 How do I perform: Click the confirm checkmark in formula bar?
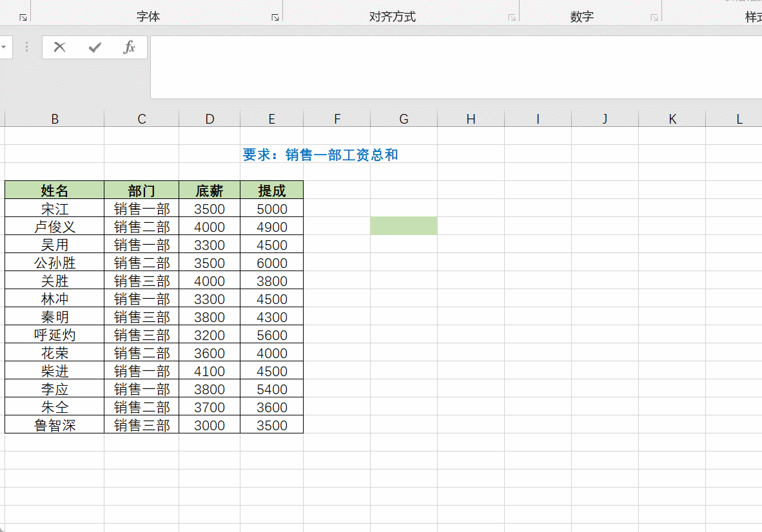[x=95, y=47]
